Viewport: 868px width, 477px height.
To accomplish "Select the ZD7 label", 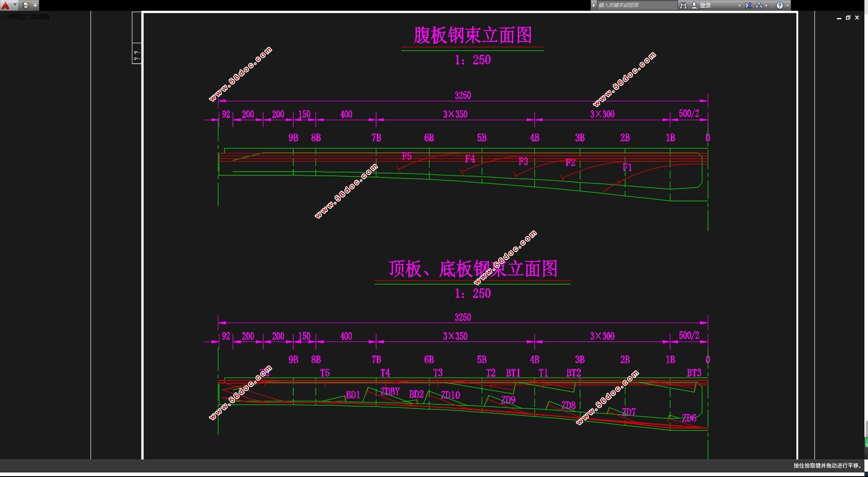I will pyautogui.click(x=629, y=412).
